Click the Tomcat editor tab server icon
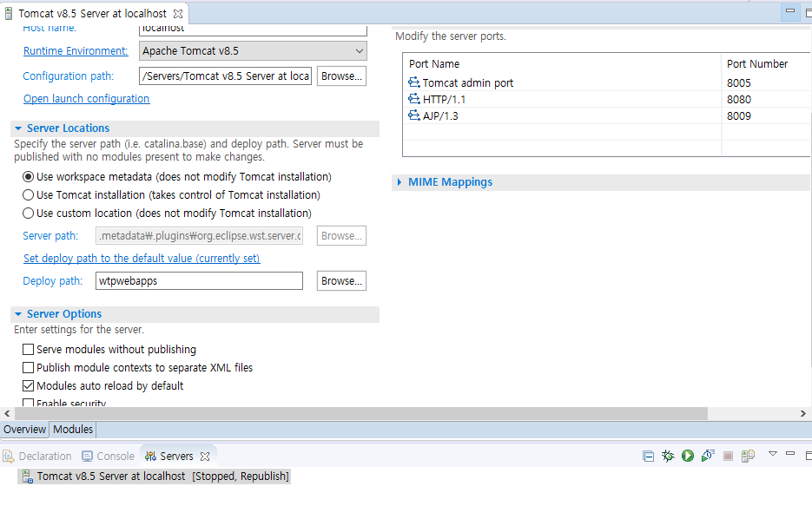Viewport: 812px width, 506px height. [x=9, y=13]
